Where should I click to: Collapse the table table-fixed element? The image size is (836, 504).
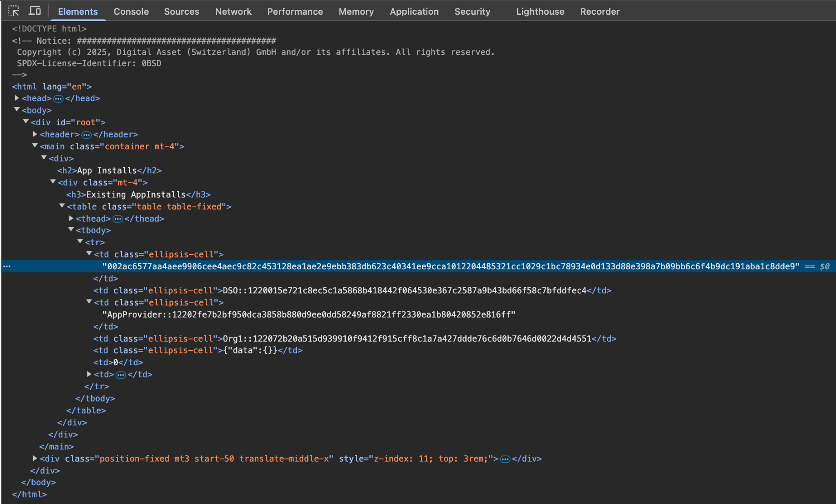pyautogui.click(x=62, y=205)
